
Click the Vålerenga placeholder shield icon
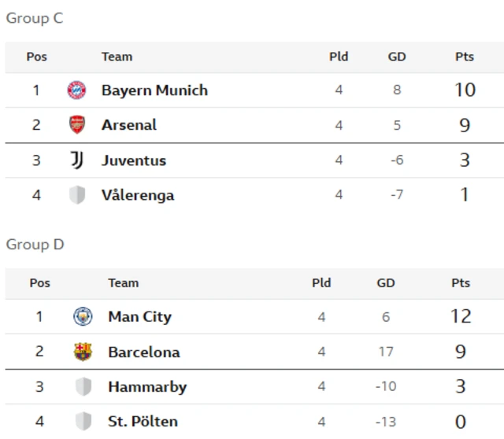coord(77,195)
